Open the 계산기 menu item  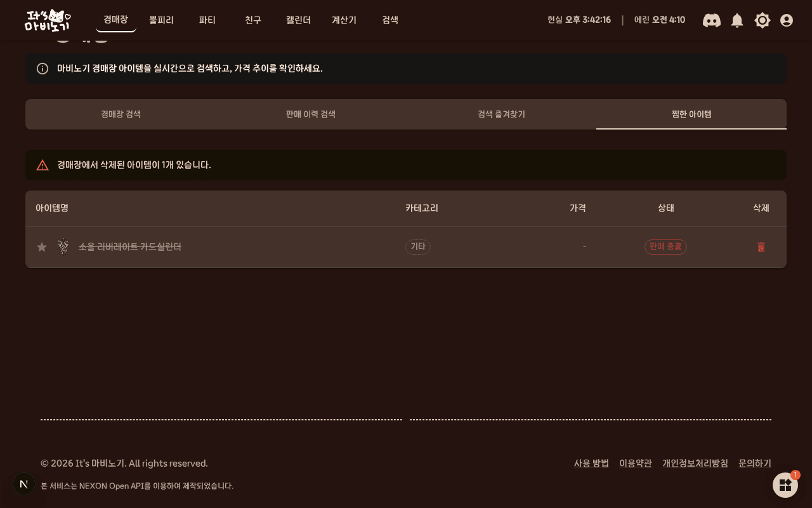[344, 20]
